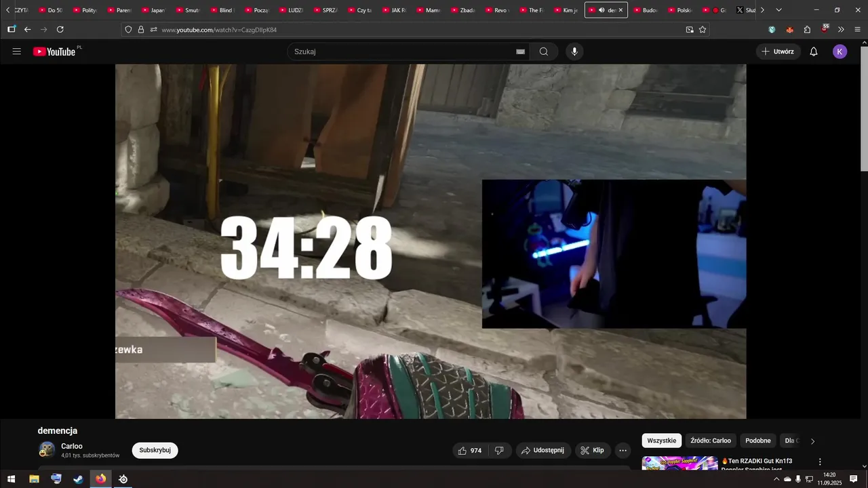Click the Udostępnij share button
868x488 pixels.
[543, 450]
